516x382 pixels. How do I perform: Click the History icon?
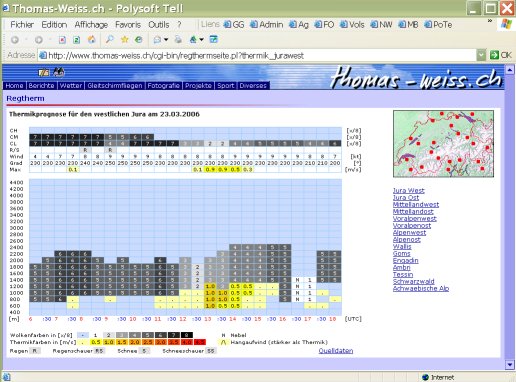(139, 39)
